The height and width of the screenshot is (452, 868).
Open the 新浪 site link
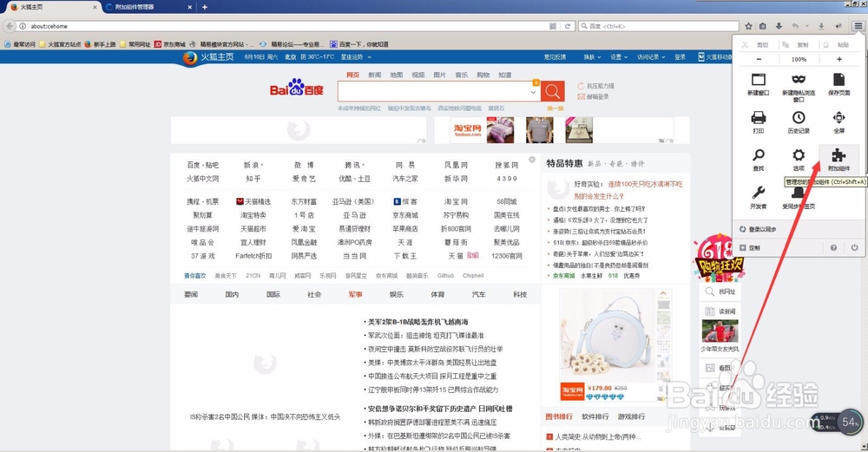(x=253, y=165)
